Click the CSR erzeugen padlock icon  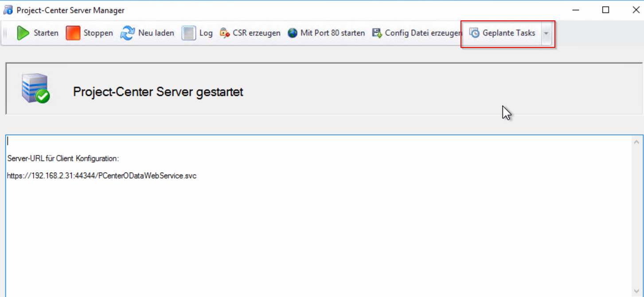(225, 33)
